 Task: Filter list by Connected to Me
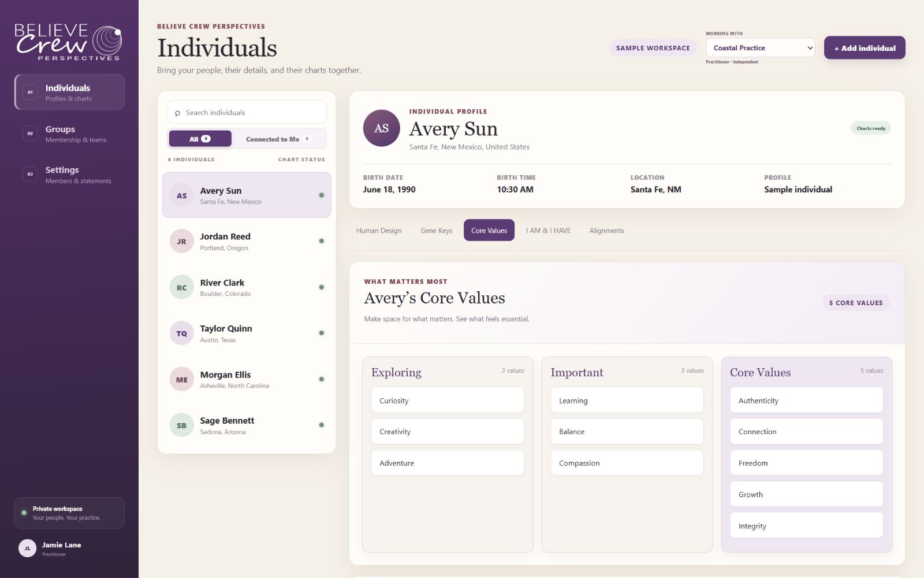[278, 139]
